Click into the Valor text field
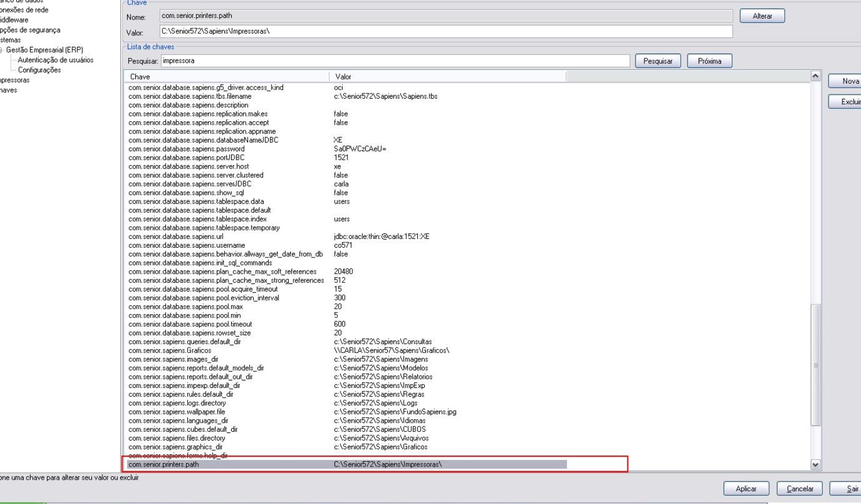The height and width of the screenshot is (504, 861). tap(445, 31)
